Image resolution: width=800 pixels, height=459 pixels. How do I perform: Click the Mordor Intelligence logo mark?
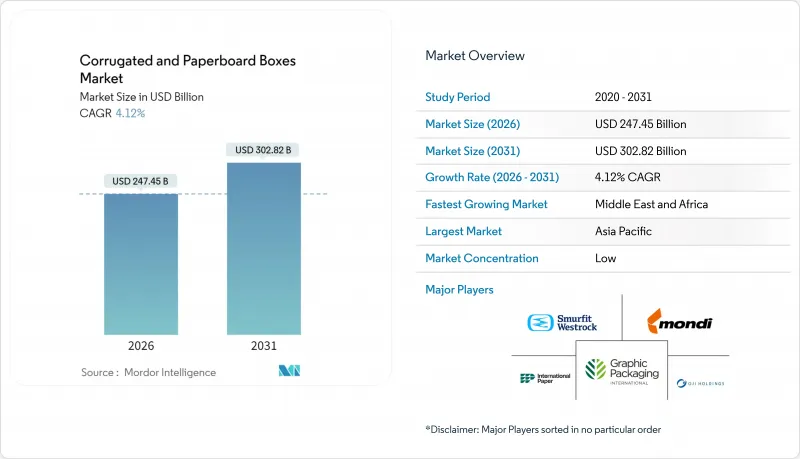(x=289, y=371)
